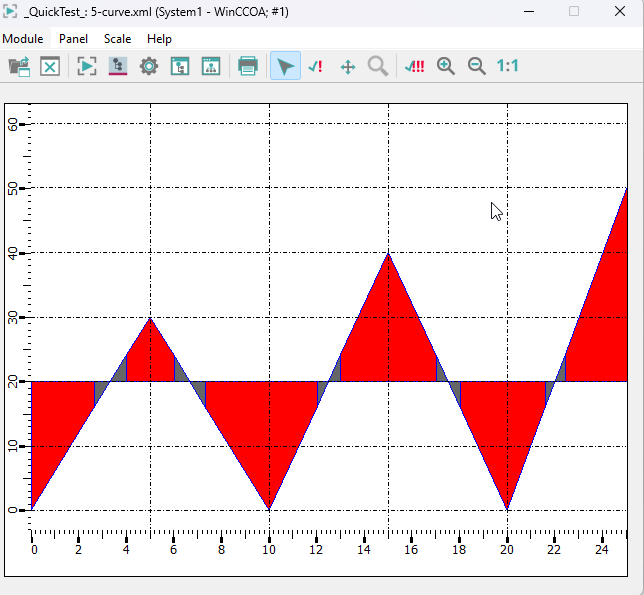This screenshot has height=595, width=644.
Task: Click the single checkmark exclamation icon
Action: pos(316,67)
